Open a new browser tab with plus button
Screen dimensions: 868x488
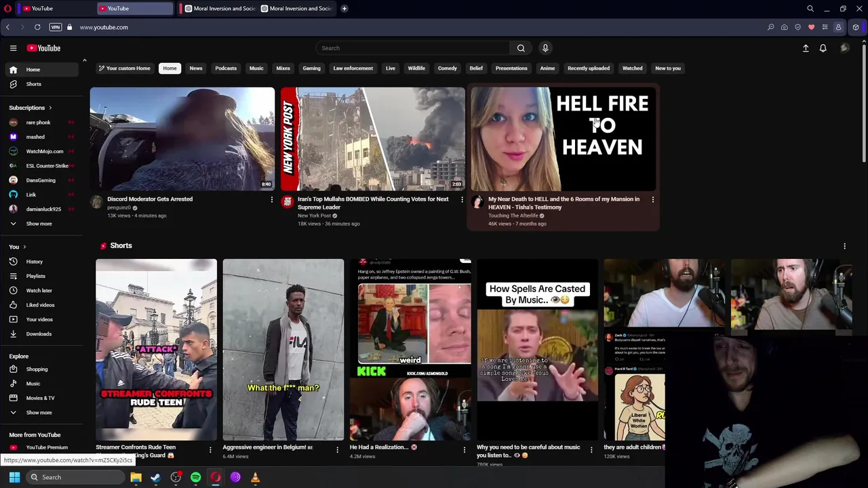(x=344, y=9)
